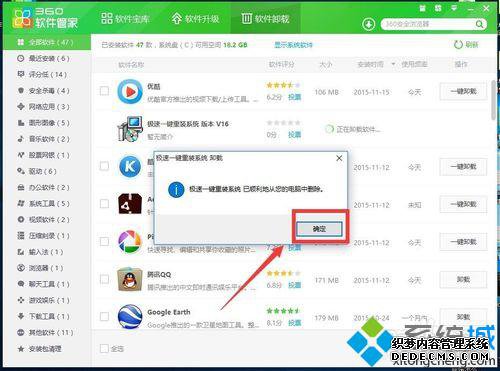Click the up-arrow icon of 软件升级

pyautogui.click(x=177, y=18)
